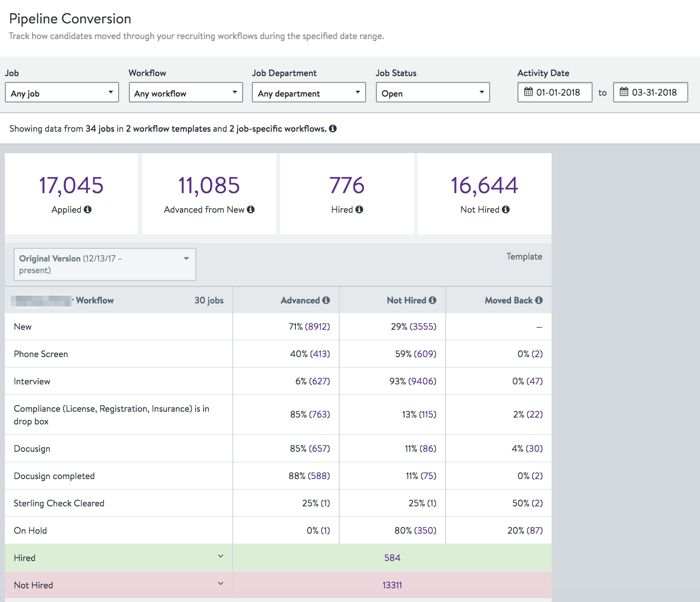Click the 30 jobs label in table header
The width and height of the screenshot is (700, 602).
(x=209, y=300)
